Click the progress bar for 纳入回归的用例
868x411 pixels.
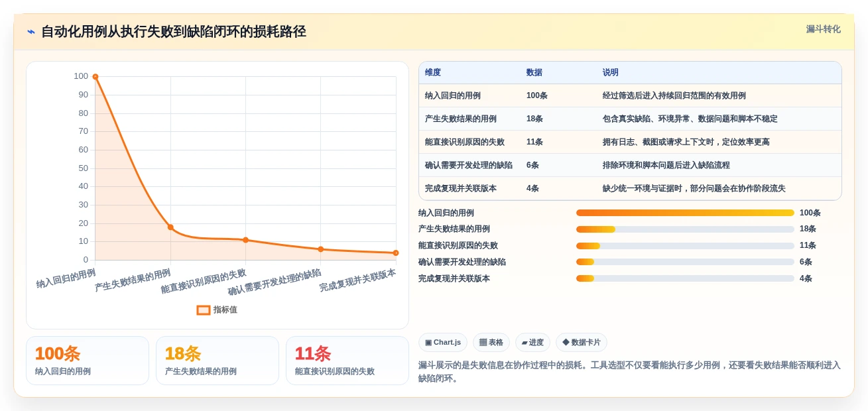[x=685, y=213]
